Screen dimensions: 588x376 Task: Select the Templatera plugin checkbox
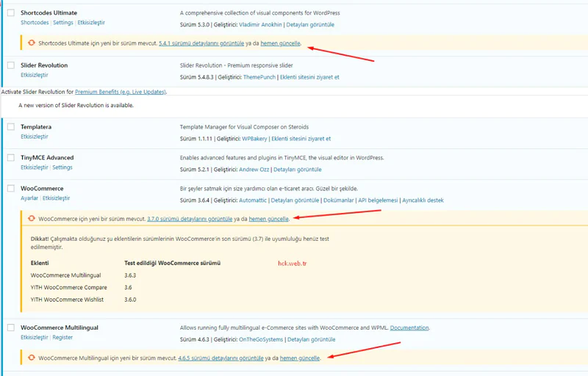coord(11,126)
